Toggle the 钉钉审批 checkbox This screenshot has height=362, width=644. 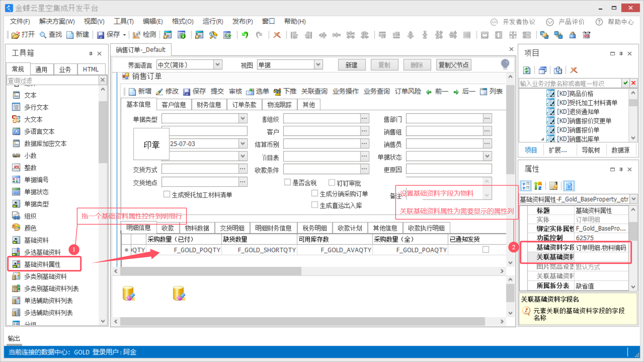pos(332,182)
